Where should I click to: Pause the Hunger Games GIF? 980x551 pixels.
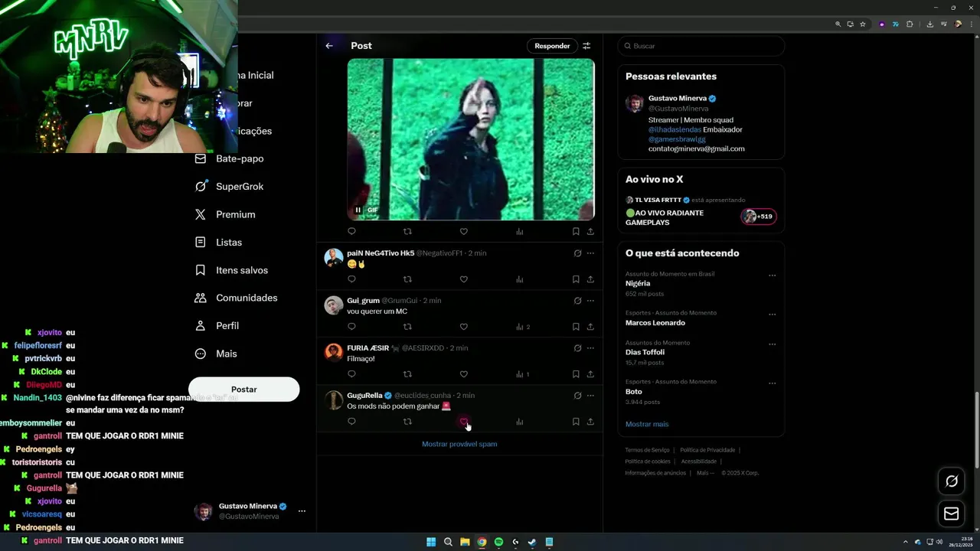tap(358, 210)
